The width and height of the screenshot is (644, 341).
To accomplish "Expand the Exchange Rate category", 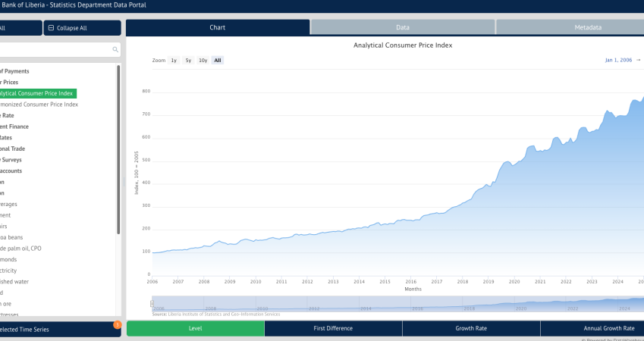I will [x=7, y=116].
